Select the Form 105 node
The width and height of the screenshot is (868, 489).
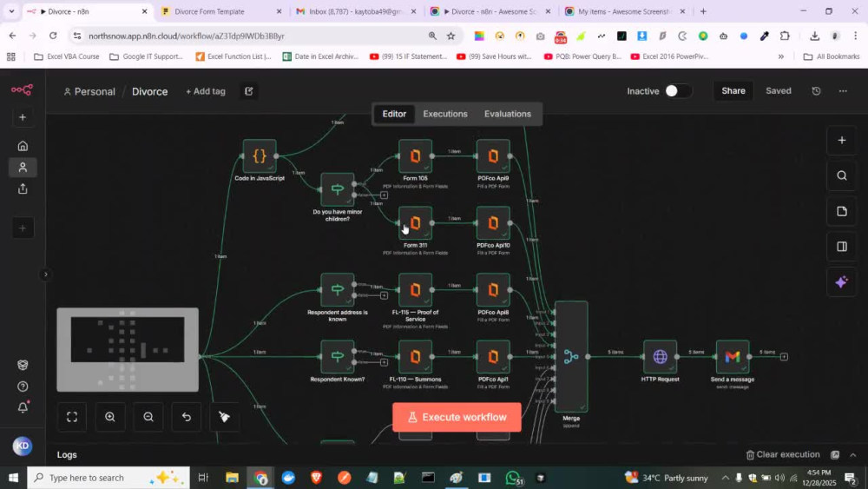click(415, 156)
